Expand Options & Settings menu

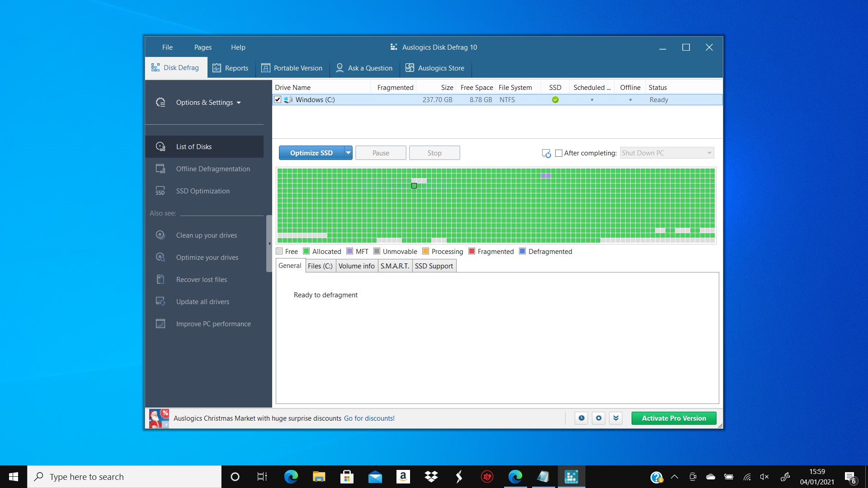point(208,103)
